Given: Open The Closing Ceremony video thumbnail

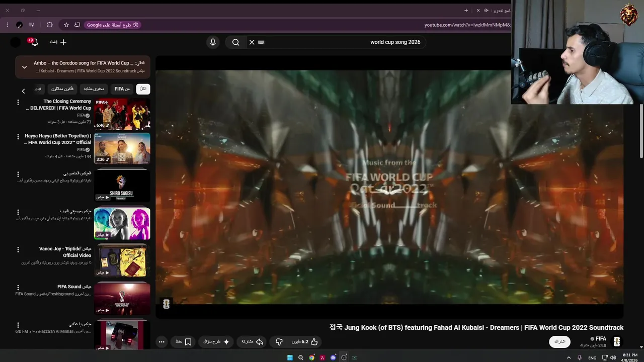Looking at the screenshot, I should pos(122,114).
